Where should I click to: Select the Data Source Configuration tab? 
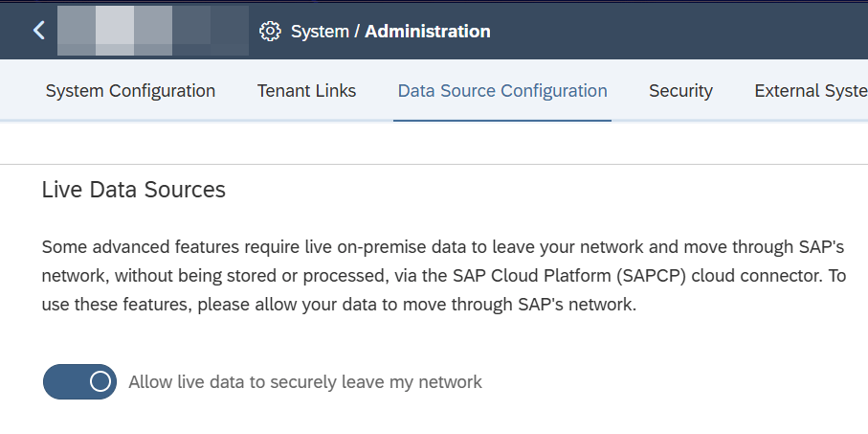pyautogui.click(x=502, y=91)
